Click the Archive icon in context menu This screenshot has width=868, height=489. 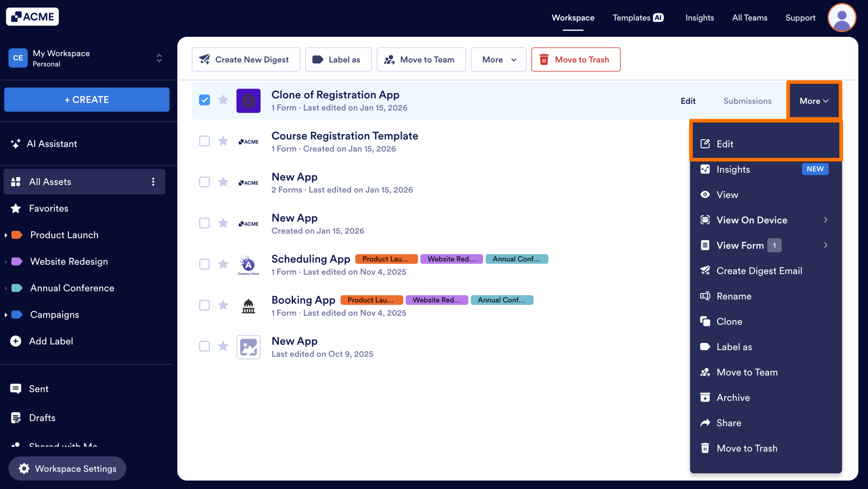tap(705, 397)
